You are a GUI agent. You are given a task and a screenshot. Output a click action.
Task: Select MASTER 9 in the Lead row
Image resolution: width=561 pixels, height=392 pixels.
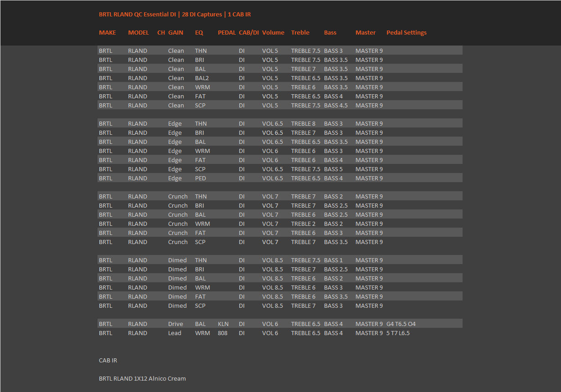[x=369, y=333]
